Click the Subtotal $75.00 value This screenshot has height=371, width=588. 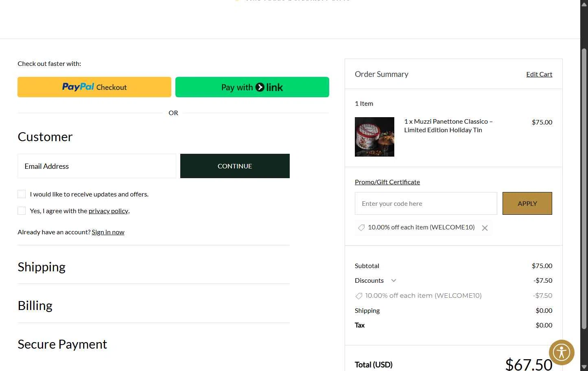point(542,266)
